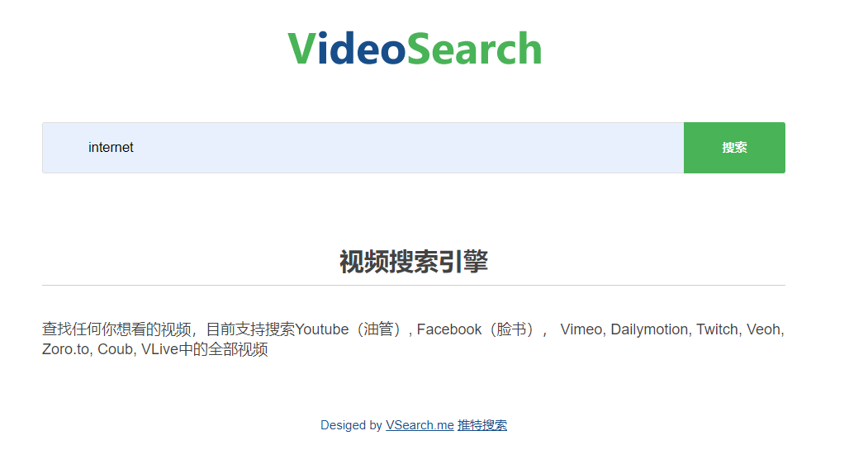Open the VSearch.me link in the footer

click(x=420, y=425)
